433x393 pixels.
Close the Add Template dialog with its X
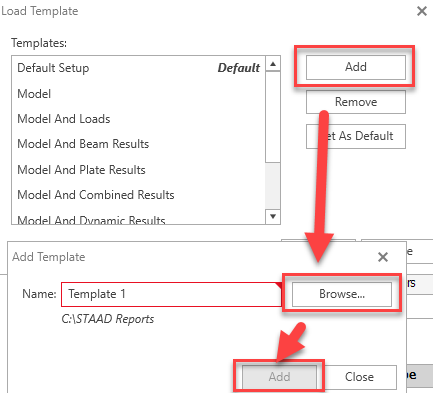pyautogui.click(x=383, y=257)
